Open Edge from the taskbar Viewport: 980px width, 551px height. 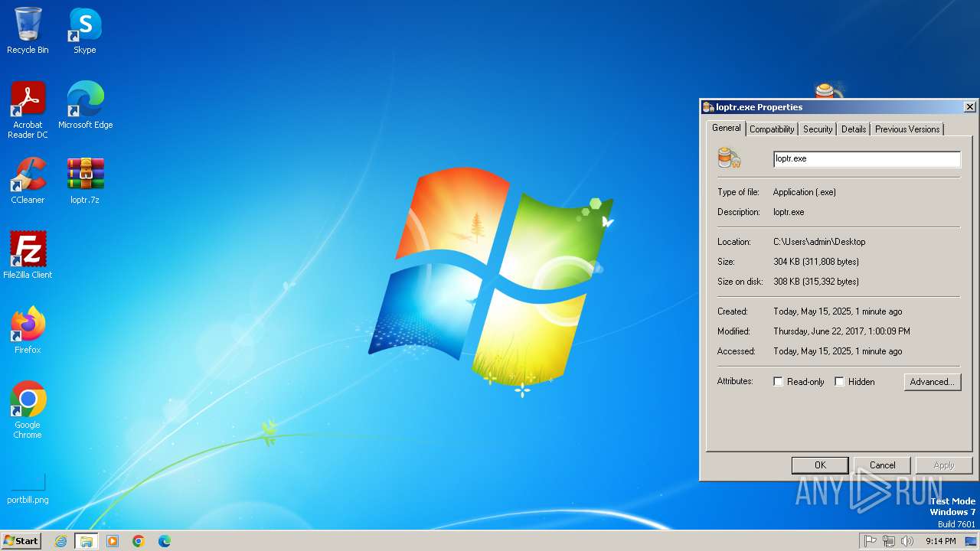coord(165,541)
